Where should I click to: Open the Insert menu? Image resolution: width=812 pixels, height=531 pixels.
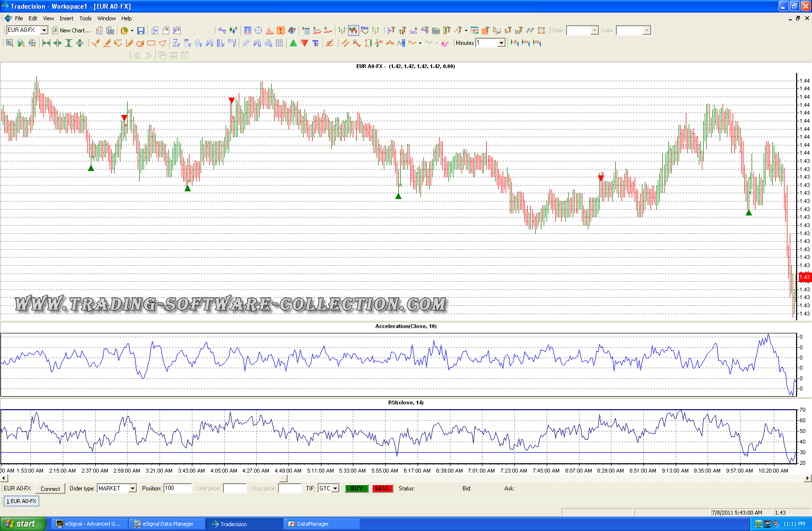click(x=67, y=18)
